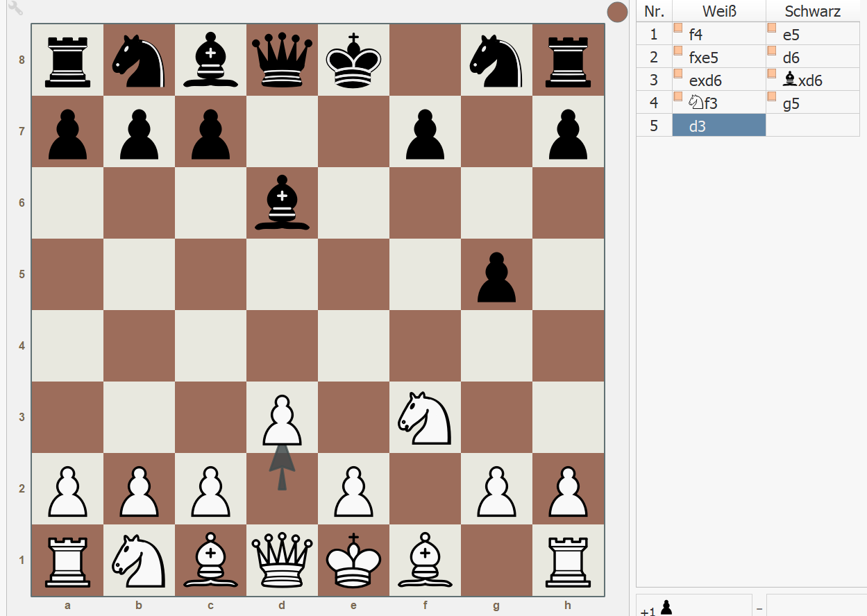Image resolution: width=867 pixels, height=616 pixels.
Task: Click the empty e4 square
Action: 353,346
